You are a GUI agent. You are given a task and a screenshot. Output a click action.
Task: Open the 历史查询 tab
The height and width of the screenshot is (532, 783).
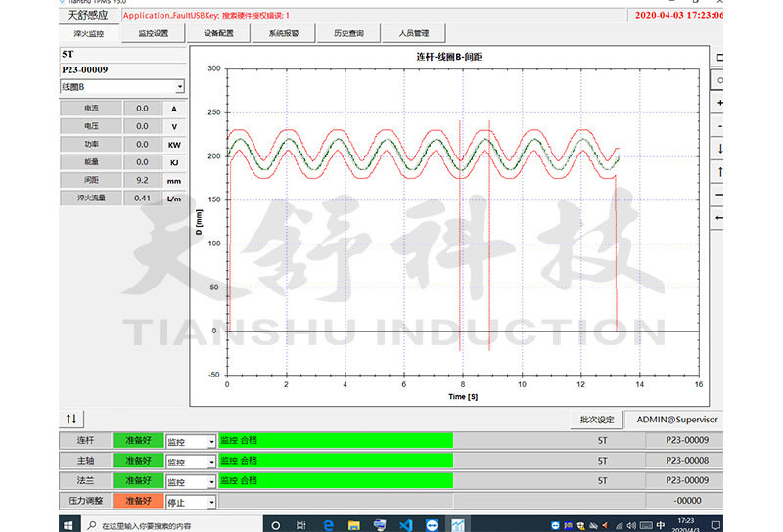click(348, 33)
